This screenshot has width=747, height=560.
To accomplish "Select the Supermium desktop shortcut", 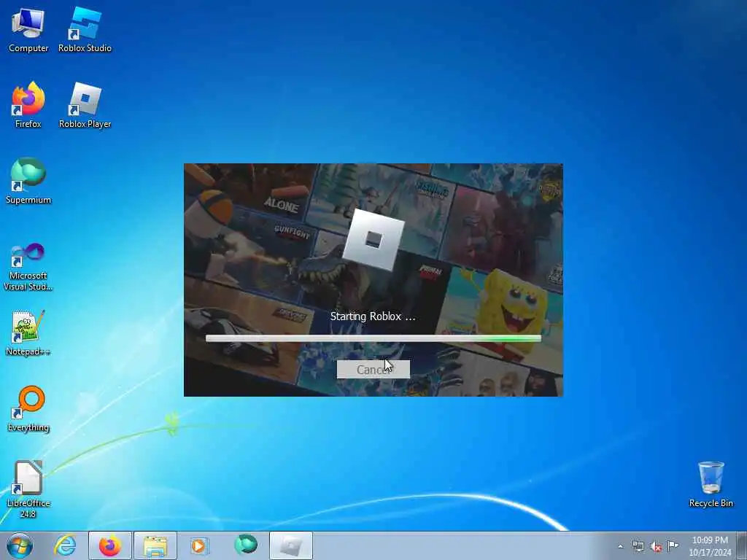I will point(28,181).
